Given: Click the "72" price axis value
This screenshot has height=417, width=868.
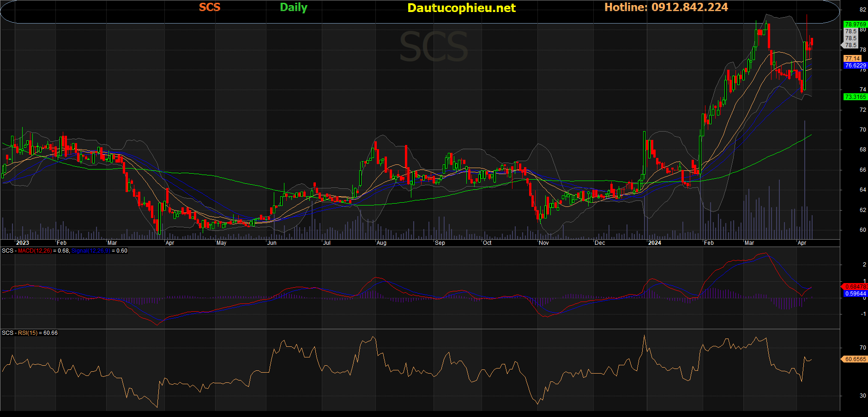Looking at the screenshot, I should [863, 110].
